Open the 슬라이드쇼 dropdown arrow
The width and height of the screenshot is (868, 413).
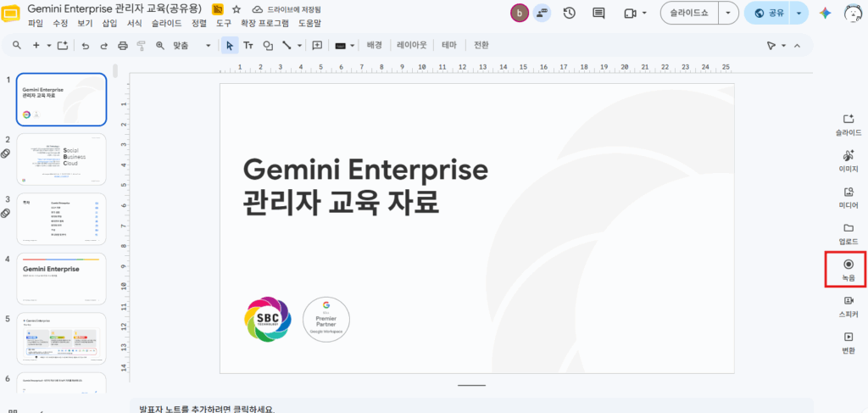coord(728,13)
